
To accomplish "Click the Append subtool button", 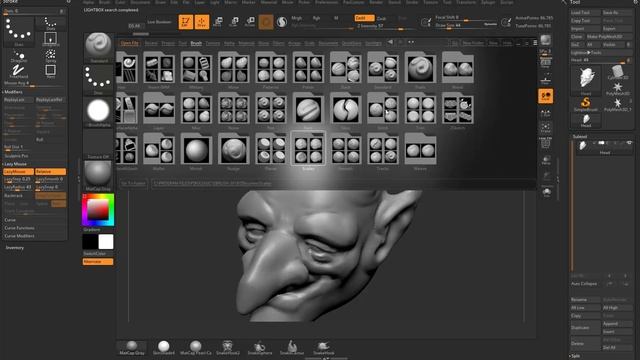I will pyautogui.click(x=617, y=324).
